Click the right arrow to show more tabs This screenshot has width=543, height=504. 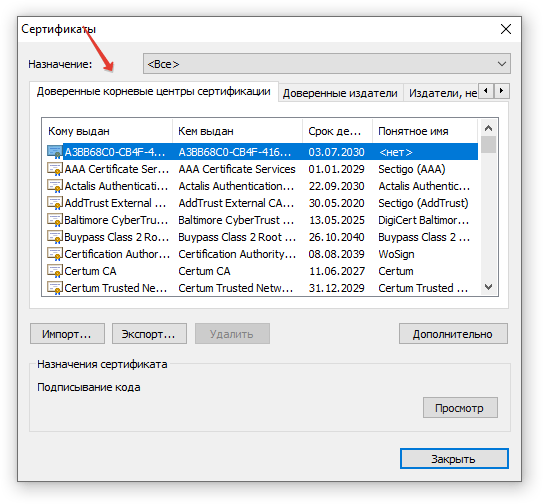point(501,91)
